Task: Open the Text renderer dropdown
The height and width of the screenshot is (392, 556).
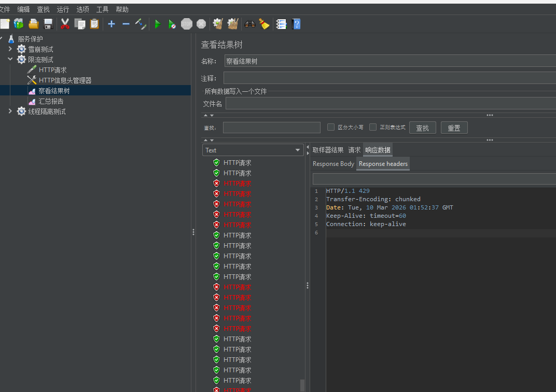Action: tap(253, 150)
